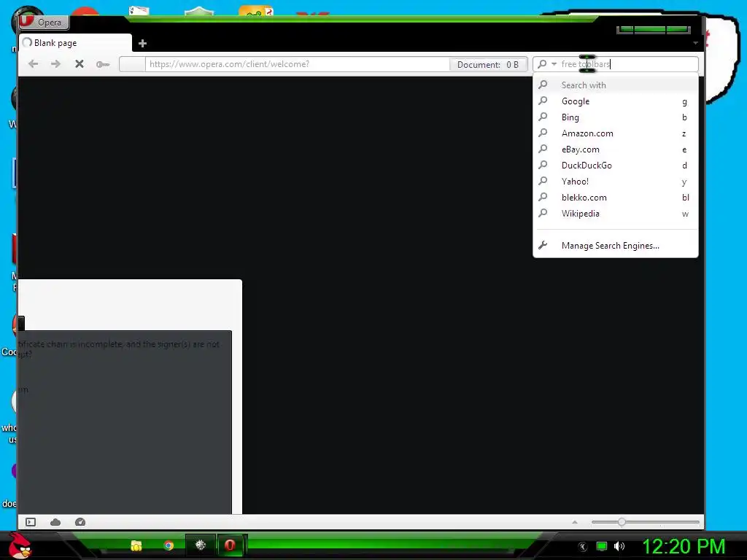Stop loading with the X button
This screenshot has height=560, width=747.
click(80, 64)
